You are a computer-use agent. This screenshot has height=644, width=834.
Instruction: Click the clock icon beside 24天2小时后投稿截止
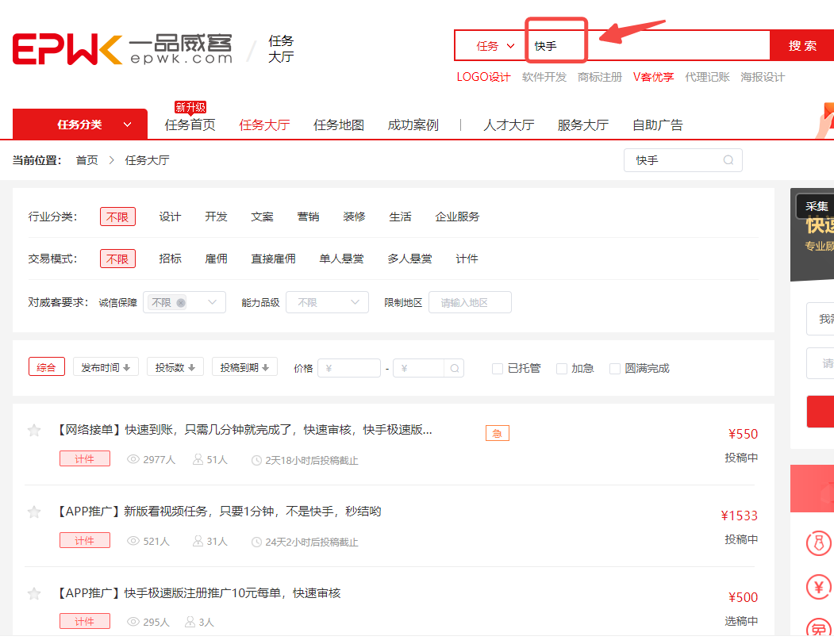[256, 542]
